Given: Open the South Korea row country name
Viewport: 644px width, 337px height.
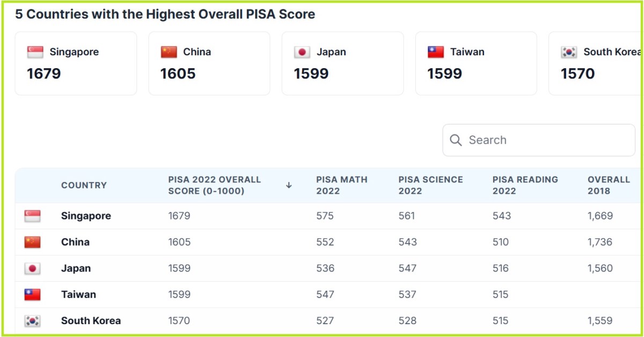Looking at the screenshot, I should click(x=91, y=321).
